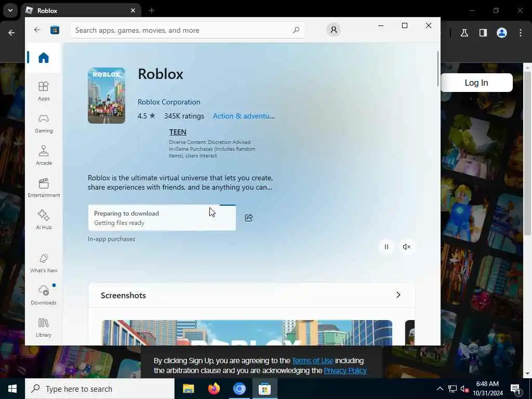Open the first Roblox screenshot
The height and width of the screenshot is (399, 532).
click(247, 332)
